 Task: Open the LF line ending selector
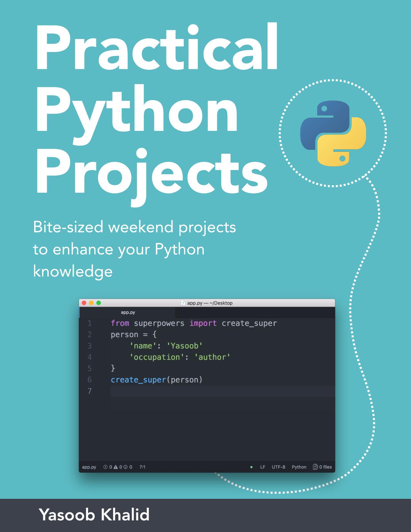coord(263,467)
